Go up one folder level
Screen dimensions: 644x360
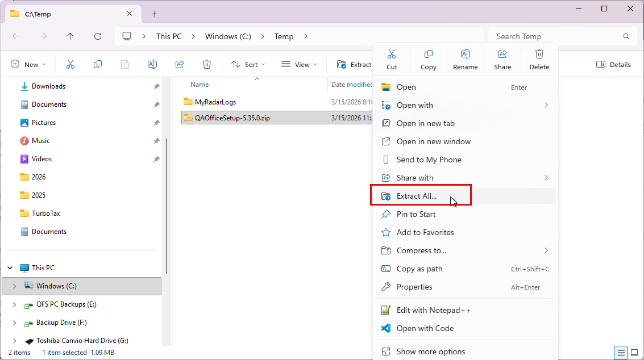70,36
